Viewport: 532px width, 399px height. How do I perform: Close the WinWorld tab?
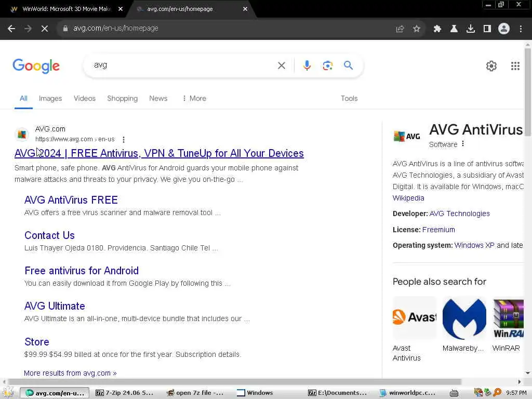[x=121, y=9]
